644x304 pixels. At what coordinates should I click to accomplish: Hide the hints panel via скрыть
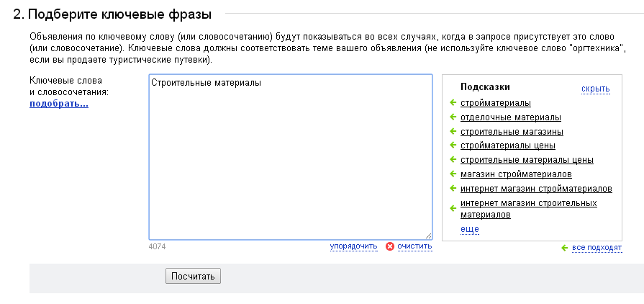(596, 89)
